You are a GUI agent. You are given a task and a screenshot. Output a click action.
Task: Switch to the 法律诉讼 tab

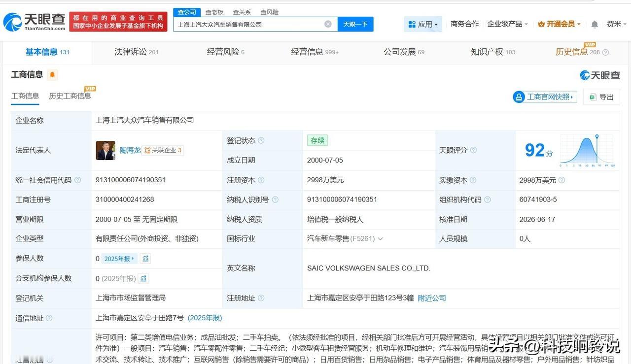(x=137, y=52)
